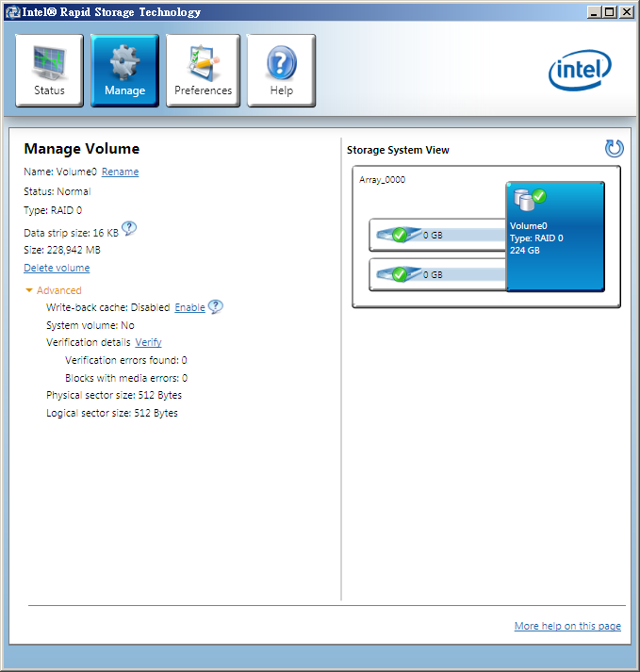Open the Manage tab
Screen dimensions: 640x672
124,71
